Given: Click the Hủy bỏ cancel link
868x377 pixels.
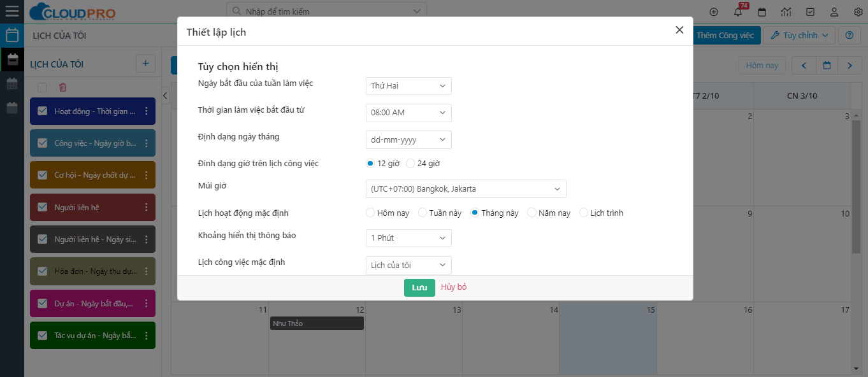Looking at the screenshot, I should 454,287.
